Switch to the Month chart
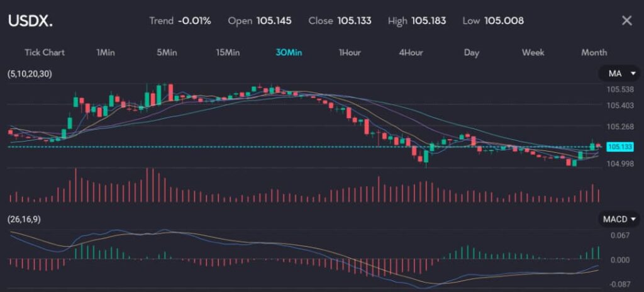 (594, 52)
